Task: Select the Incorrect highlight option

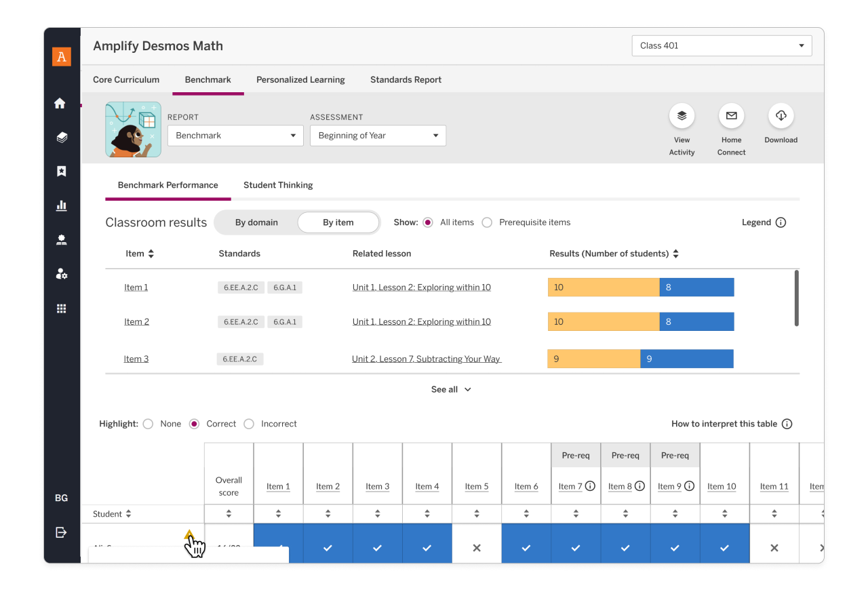Action: coord(249,424)
